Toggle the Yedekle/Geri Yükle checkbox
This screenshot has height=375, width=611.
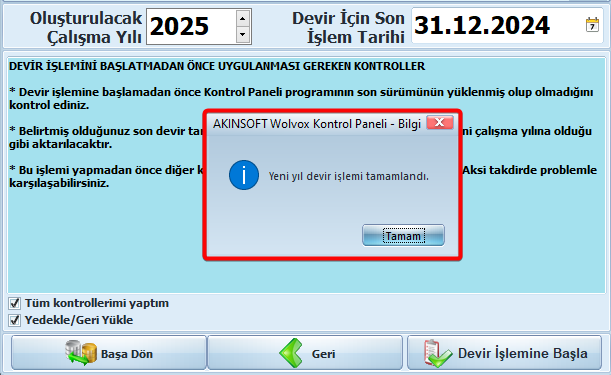tap(15, 320)
